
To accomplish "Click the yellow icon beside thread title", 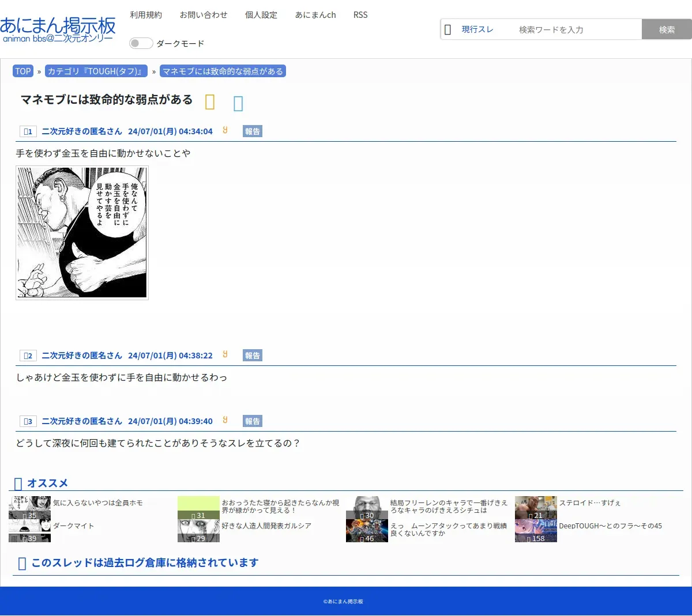I will 210,102.
